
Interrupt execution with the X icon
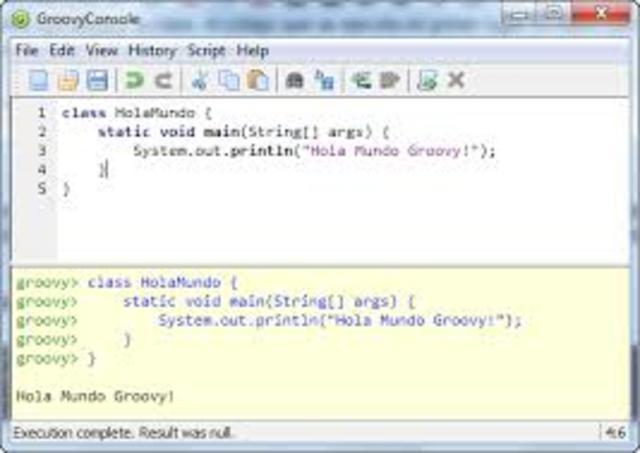click(x=456, y=79)
